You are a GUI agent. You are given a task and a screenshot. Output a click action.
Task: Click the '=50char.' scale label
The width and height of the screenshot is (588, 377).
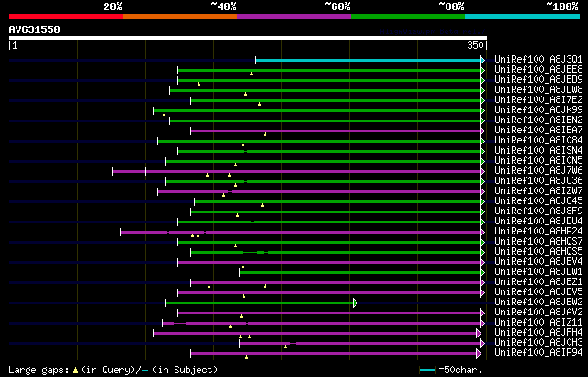[459, 371]
